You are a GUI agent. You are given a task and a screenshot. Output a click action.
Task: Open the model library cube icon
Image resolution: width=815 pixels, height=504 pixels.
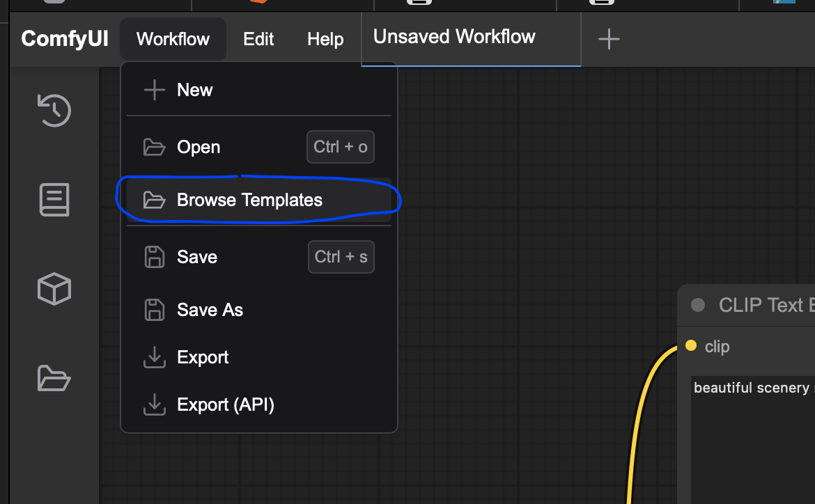(x=54, y=289)
